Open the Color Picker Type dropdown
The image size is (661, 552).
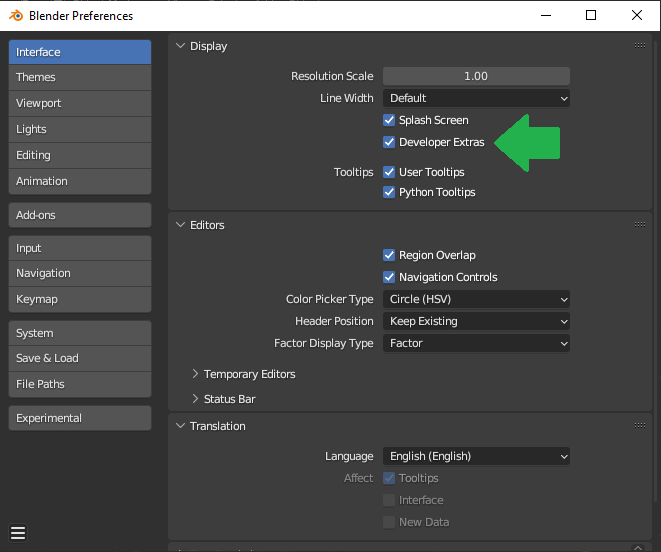click(476, 299)
